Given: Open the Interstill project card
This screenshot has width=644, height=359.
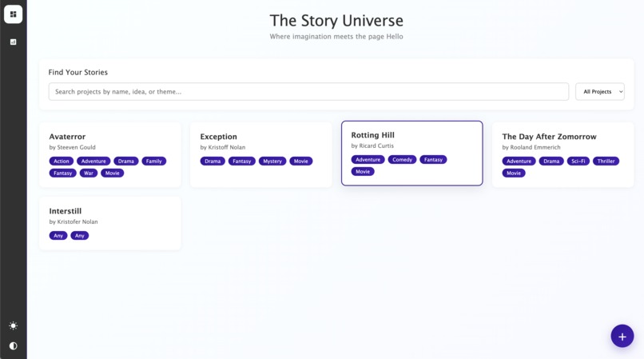Looking at the screenshot, I should (x=110, y=223).
